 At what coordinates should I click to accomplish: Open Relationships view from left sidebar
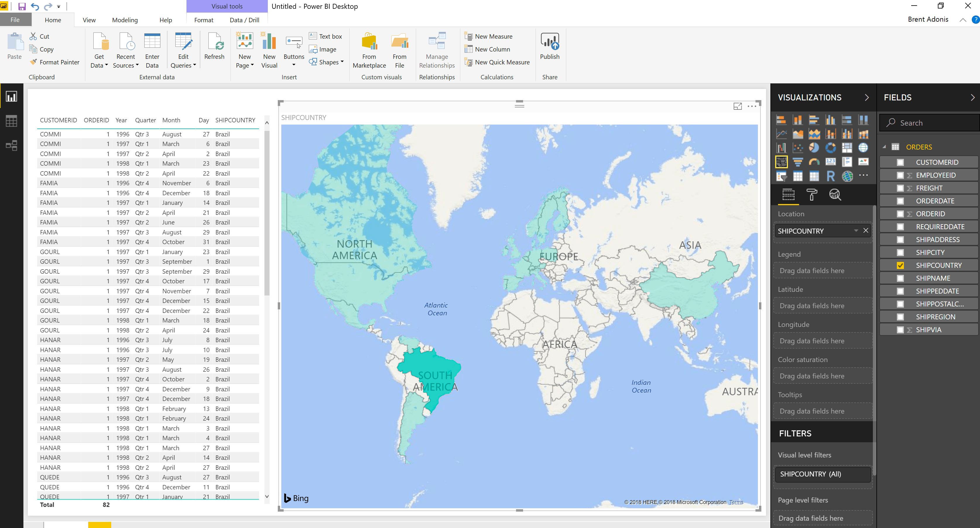(11, 145)
